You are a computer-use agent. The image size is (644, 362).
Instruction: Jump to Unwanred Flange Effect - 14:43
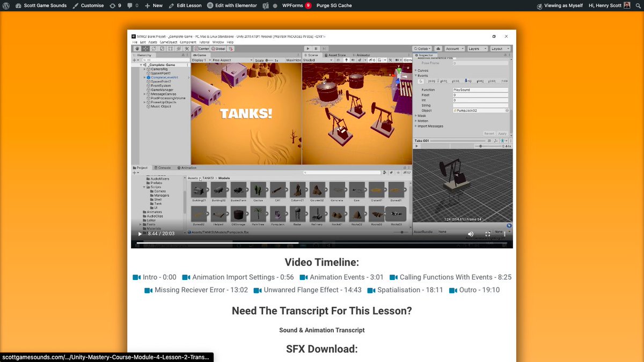click(308, 290)
